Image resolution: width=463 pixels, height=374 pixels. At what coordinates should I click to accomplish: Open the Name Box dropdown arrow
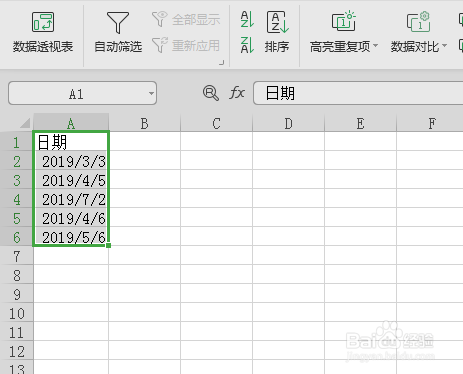pyautogui.click(x=151, y=93)
